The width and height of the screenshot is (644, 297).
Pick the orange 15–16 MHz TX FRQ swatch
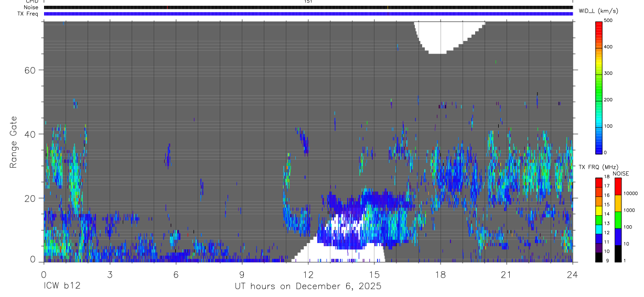click(599, 201)
